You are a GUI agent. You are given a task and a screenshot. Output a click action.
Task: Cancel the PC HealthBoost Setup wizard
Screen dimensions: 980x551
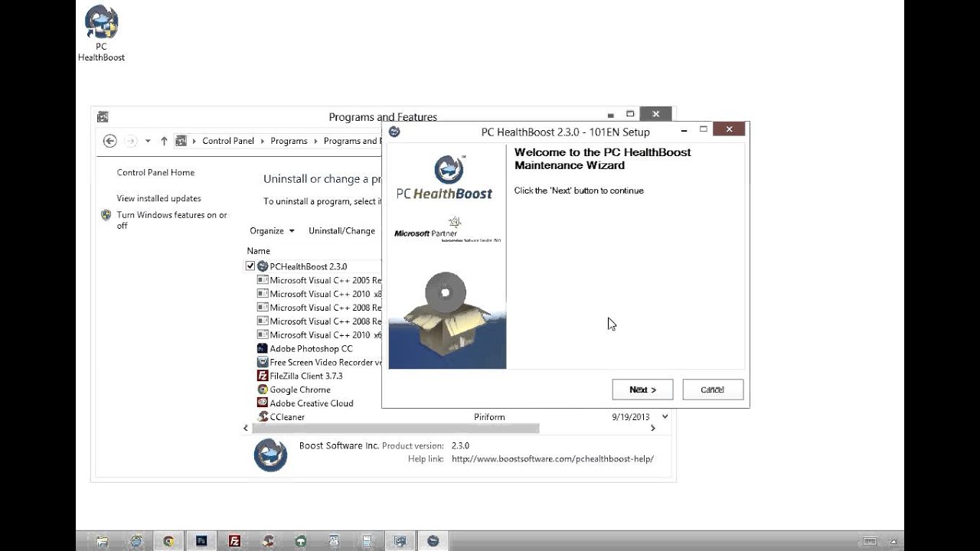pos(713,390)
